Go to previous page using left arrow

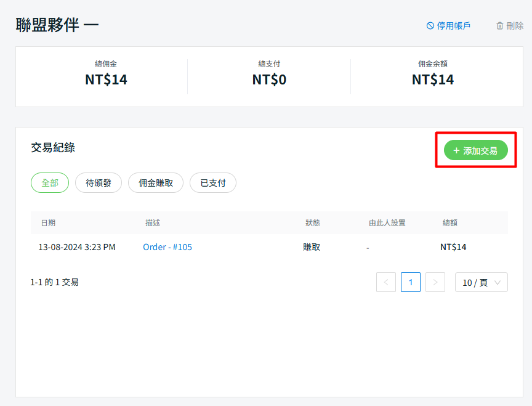[386, 282]
